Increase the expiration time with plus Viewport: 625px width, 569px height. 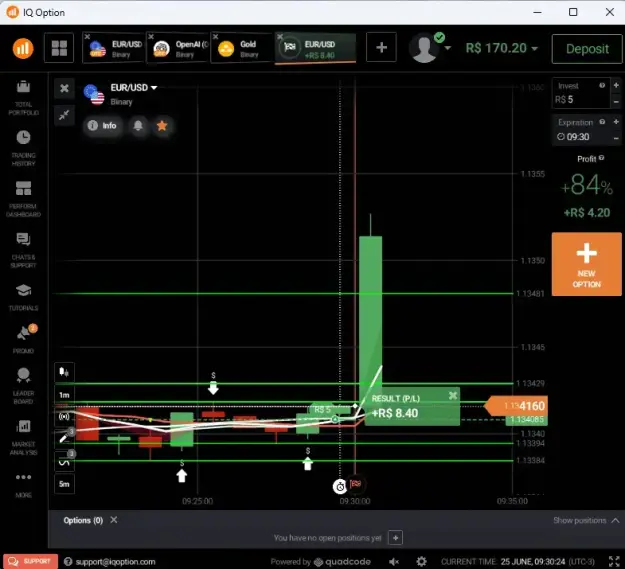point(616,122)
